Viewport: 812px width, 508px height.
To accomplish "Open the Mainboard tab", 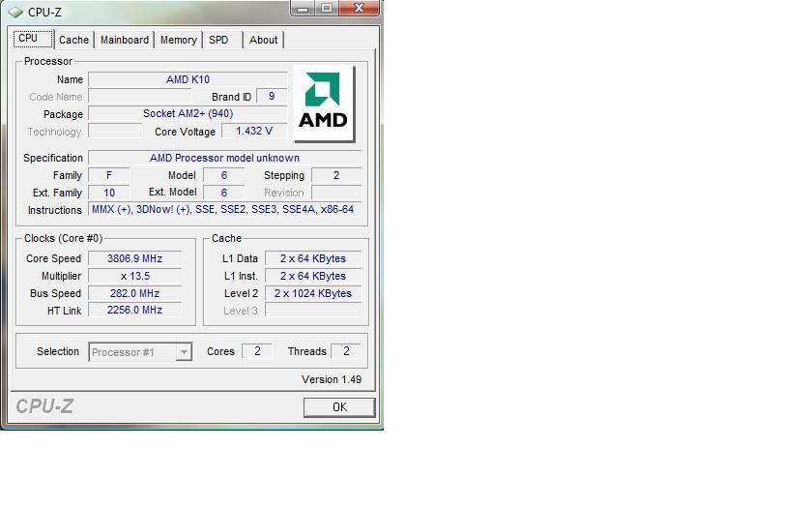I will [x=125, y=40].
